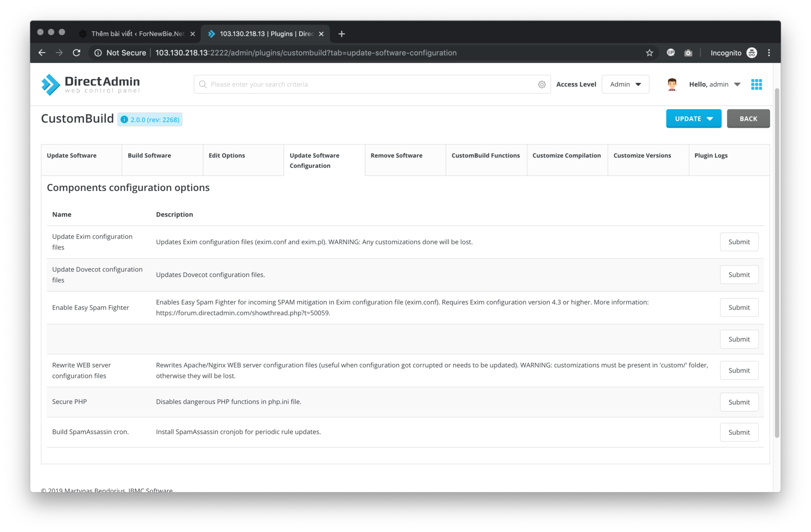811x532 pixels.
Task: Submit Build SpamAssassin cron
Action: (x=739, y=432)
